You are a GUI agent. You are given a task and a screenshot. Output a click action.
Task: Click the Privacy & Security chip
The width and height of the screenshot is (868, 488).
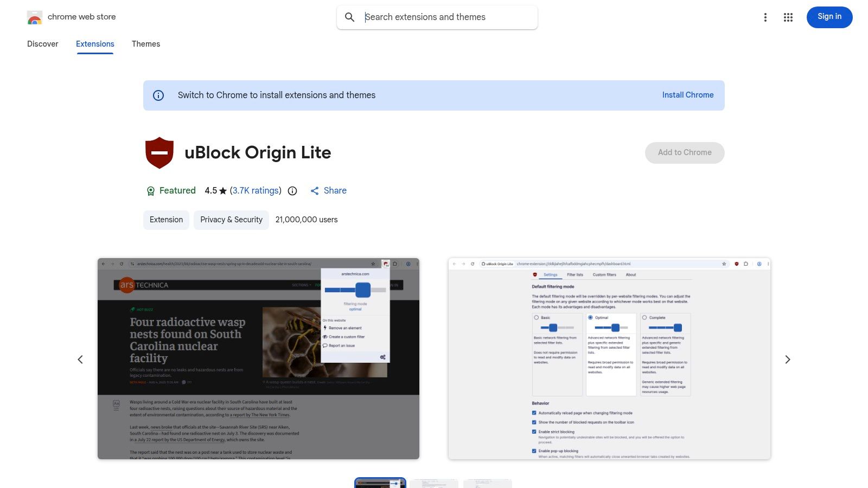coord(231,220)
